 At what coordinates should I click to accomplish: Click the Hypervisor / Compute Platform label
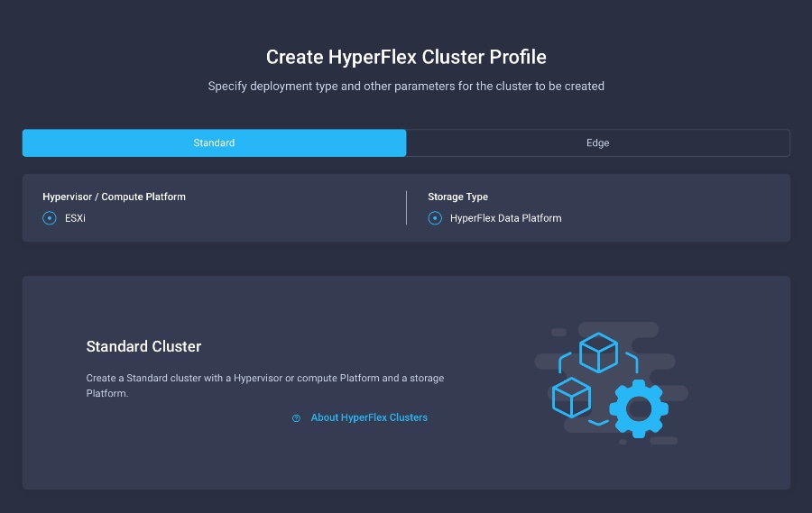tap(114, 197)
